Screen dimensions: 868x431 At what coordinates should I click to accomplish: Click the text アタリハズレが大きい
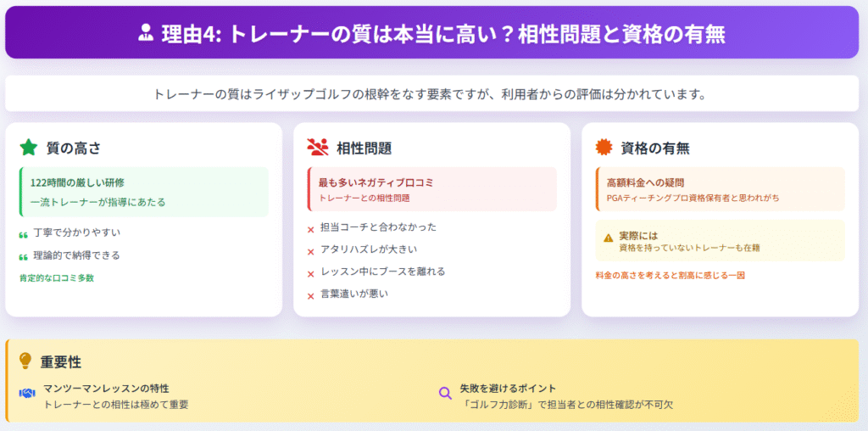coord(369,249)
